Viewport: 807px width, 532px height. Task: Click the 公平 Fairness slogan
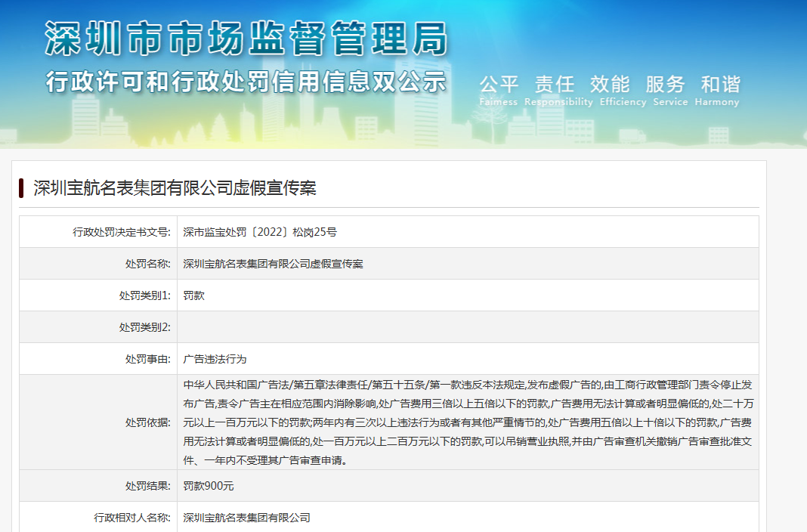pyautogui.click(x=498, y=91)
